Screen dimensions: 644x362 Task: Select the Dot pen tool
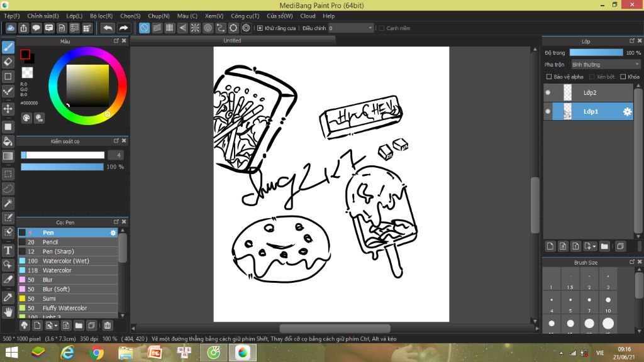coord(8,91)
